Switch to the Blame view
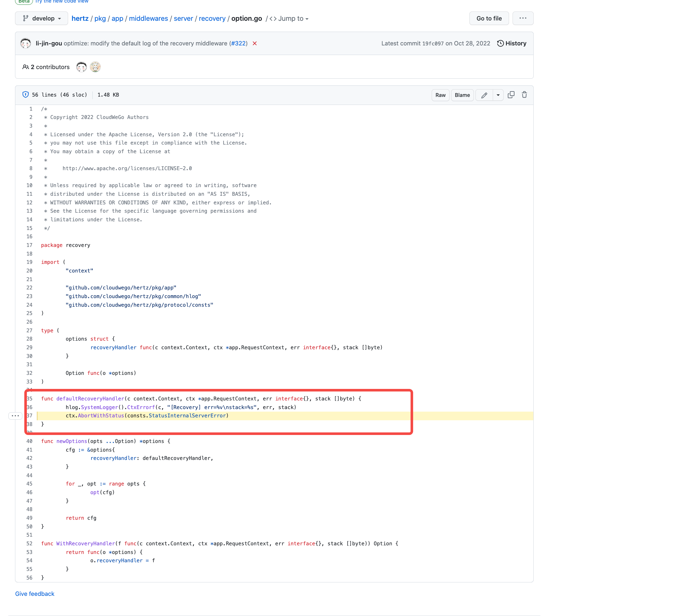This screenshot has width=683, height=616. pyautogui.click(x=462, y=95)
